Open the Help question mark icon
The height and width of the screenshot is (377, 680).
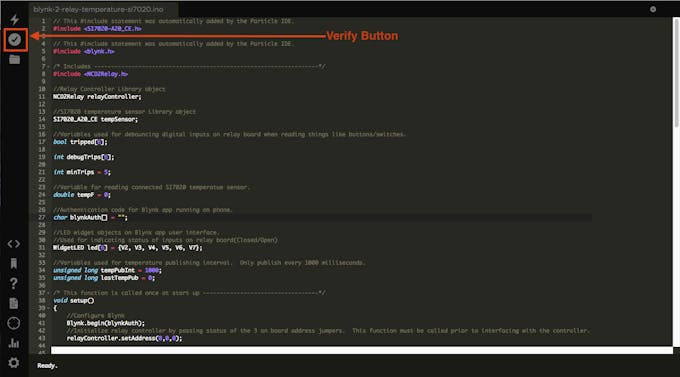(13, 283)
